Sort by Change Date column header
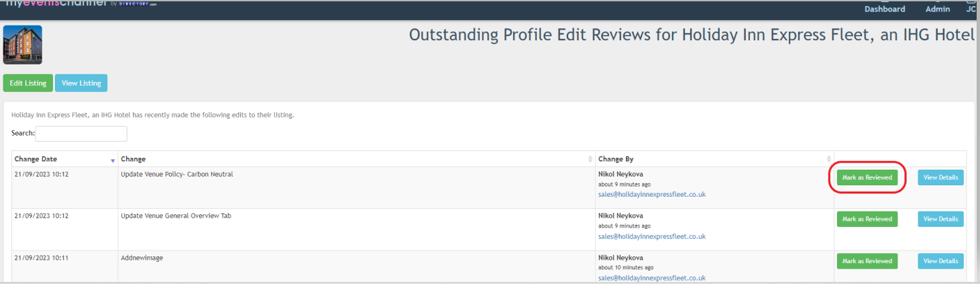The width and height of the screenshot is (980, 284). tap(64, 159)
